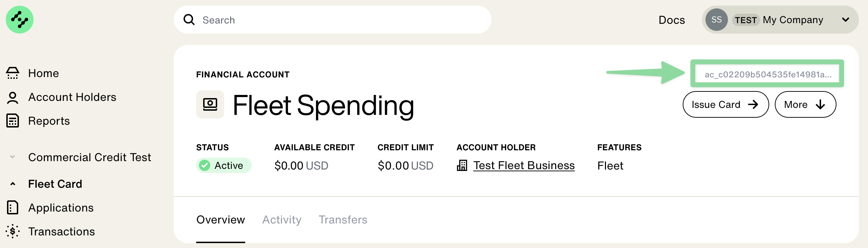The height and width of the screenshot is (248, 868).
Task: Select the Account Holders person icon
Action: pyautogui.click(x=13, y=97)
